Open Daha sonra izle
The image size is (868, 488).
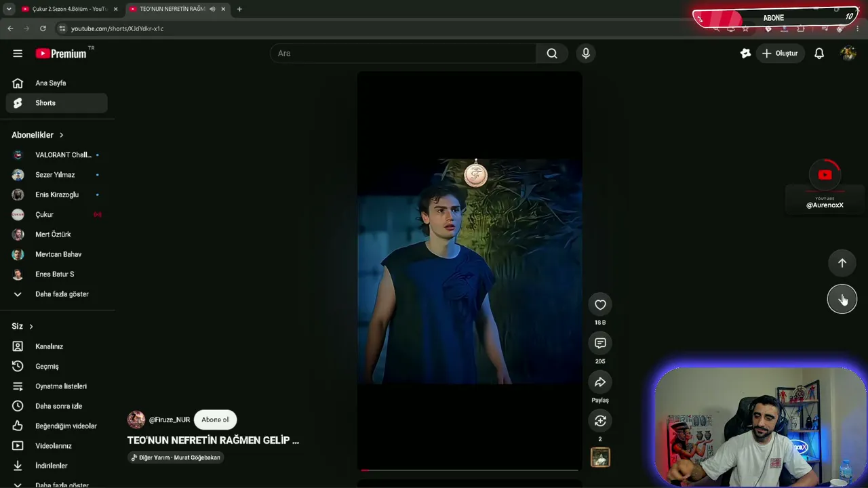tap(57, 406)
